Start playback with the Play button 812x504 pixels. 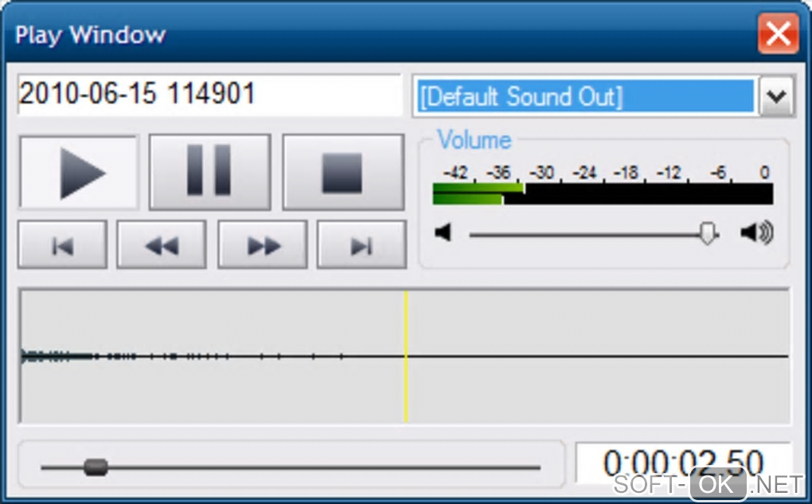coord(79,173)
